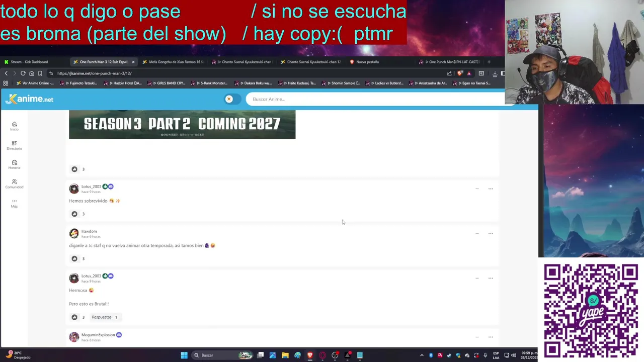Open the Ver Anime Online bookmark

tap(35, 83)
